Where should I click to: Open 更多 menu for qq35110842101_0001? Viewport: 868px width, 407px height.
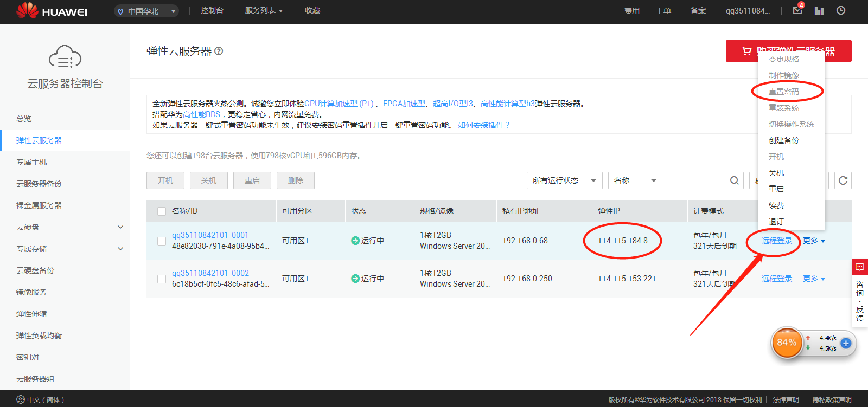(x=814, y=241)
